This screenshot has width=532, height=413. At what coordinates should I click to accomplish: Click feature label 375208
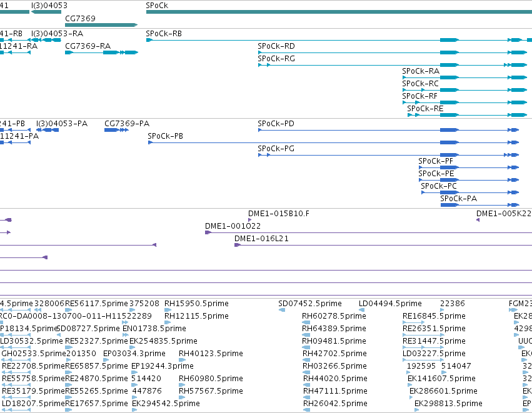coord(144,304)
